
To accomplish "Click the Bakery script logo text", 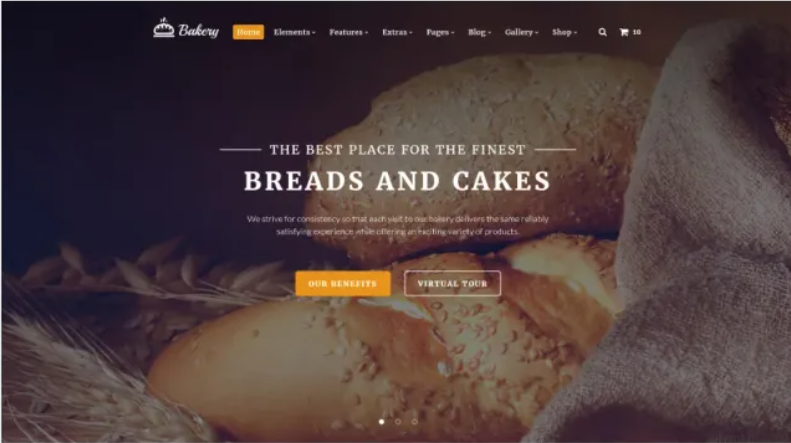I will point(199,31).
